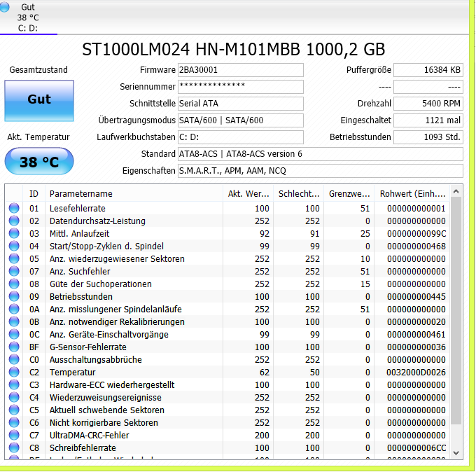Image resolution: width=476 pixels, height=472 pixels.
Task: Click status orb of row C7 UltraDMA-CRC-Fehler
Action: pos(14,435)
